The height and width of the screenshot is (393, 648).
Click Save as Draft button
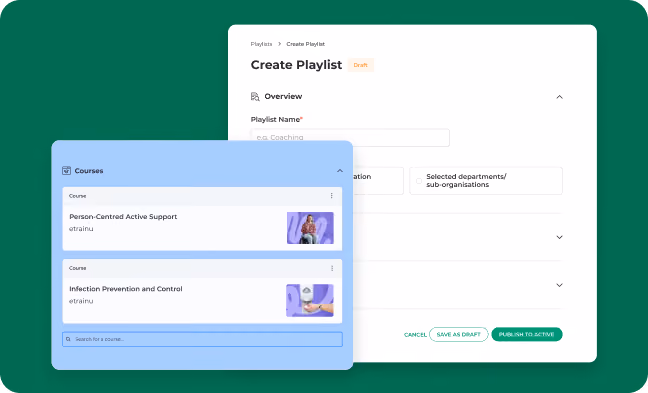pyautogui.click(x=459, y=334)
